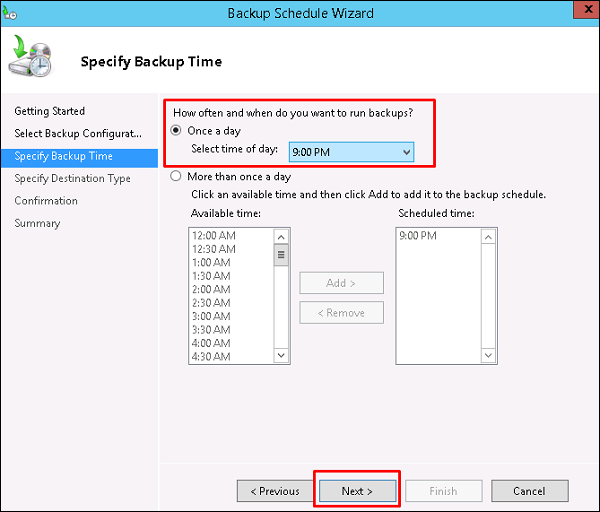Open Select Backup Configuration step
600x512 pixels.
78,133
